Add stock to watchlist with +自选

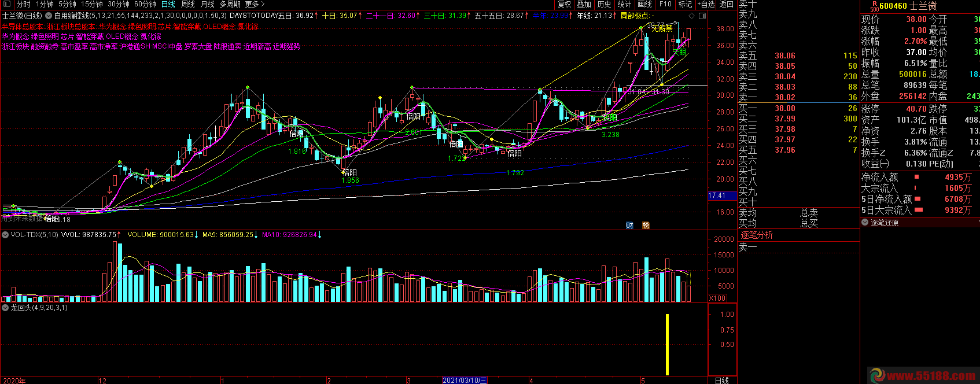[x=706, y=4]
